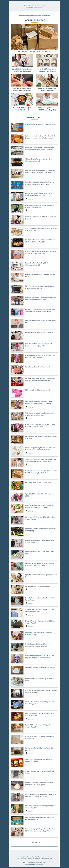Screen dimensions: 69x868
Task: Click the third social icon in footer
Action: coord(36,842)
